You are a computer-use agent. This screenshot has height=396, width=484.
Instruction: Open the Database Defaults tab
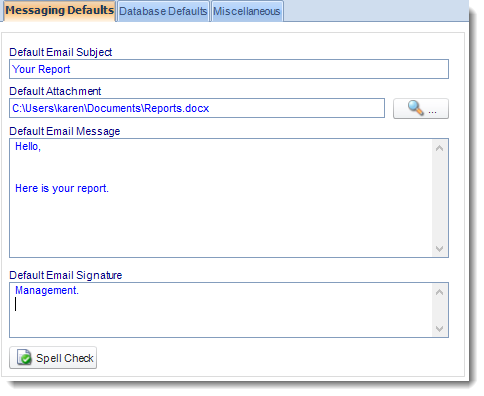[163, 11]
